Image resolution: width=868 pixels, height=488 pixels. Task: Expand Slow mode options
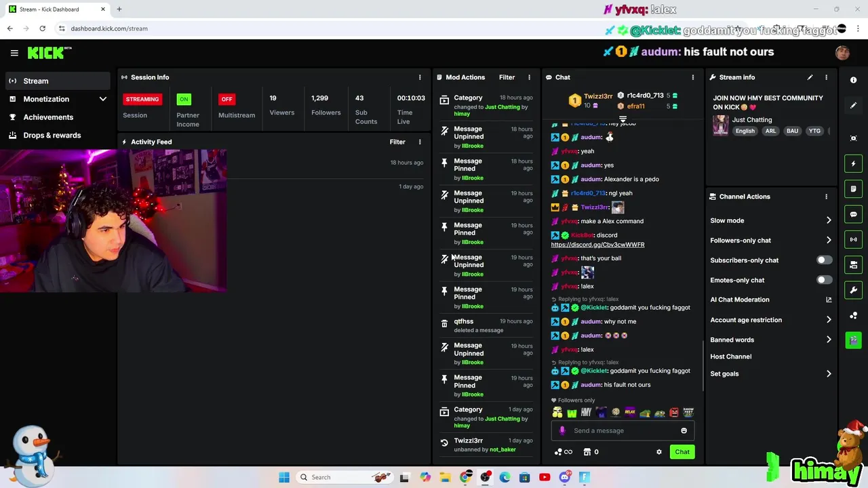[x=829, y=220]
